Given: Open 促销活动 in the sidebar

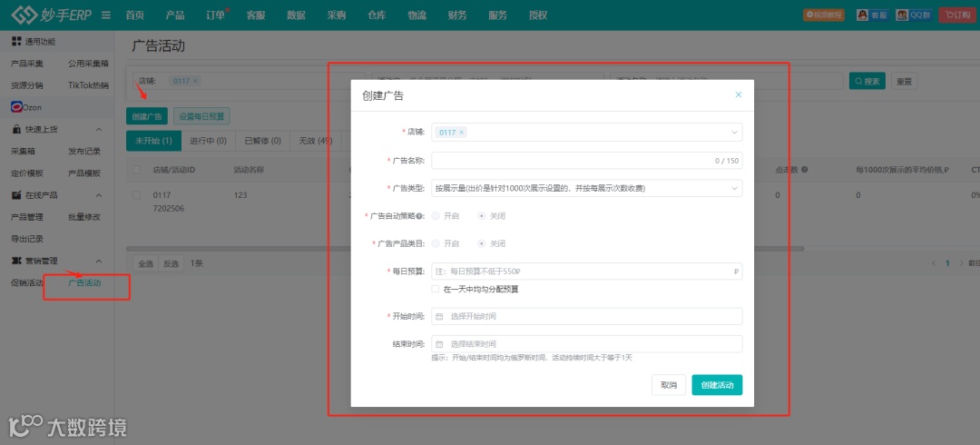Looking at the screenshot, I should tap(27, 282).
